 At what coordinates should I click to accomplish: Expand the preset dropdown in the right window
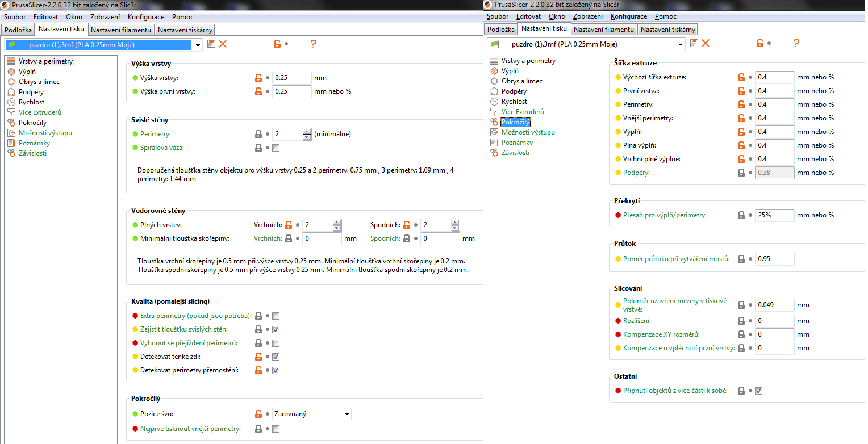click(681, 44)
